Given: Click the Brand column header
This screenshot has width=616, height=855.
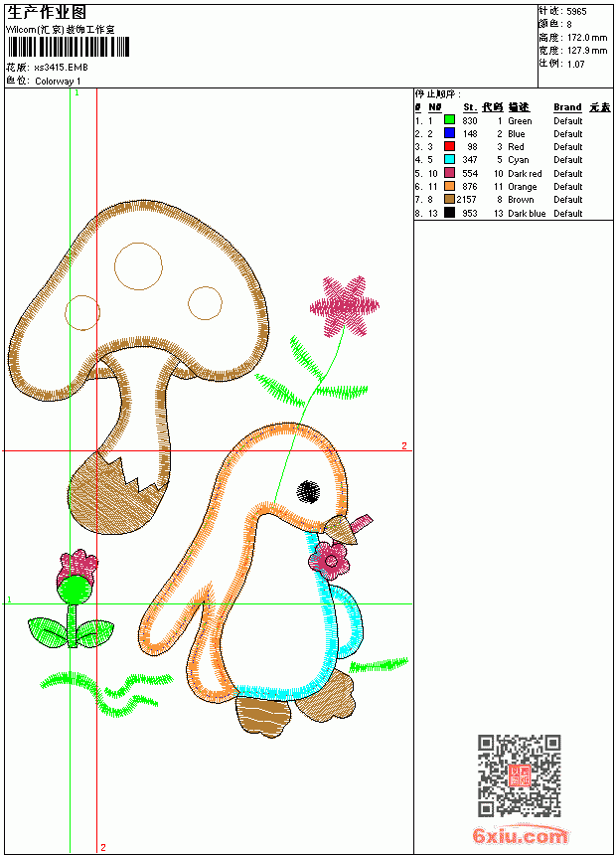Looking at the screenshot, I should tap(567, 107).
